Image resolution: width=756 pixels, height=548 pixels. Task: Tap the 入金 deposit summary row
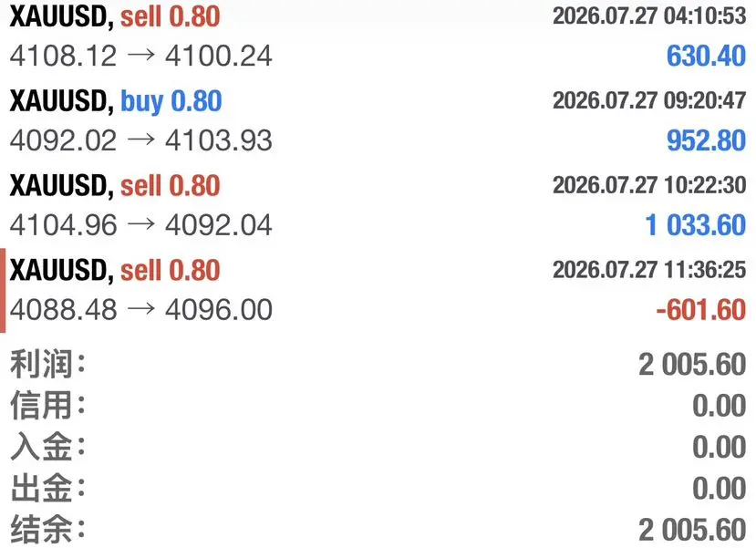pyautogui.click(x=378, y=447)
